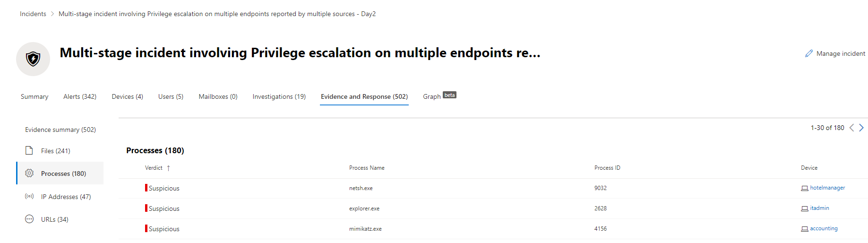Select Evidence summary (502) in sidebar
The height and width of the screenshot is (243, 868).
coord(60,130)
